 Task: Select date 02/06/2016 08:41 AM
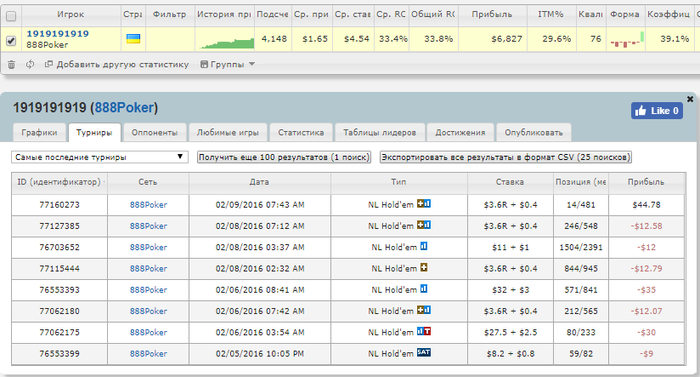pyautogui.click(x=260, y=289)
